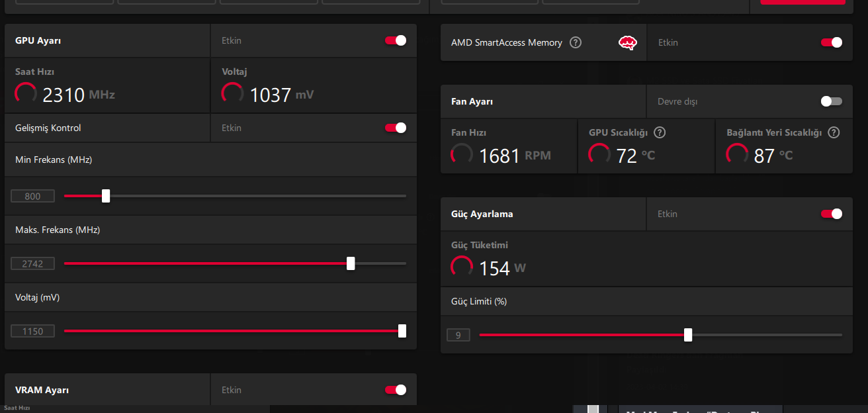This screenshot has height=413, width=868.
Task: Toggle the GPU Ayarı switch off
Action: (x=396, y=40)
